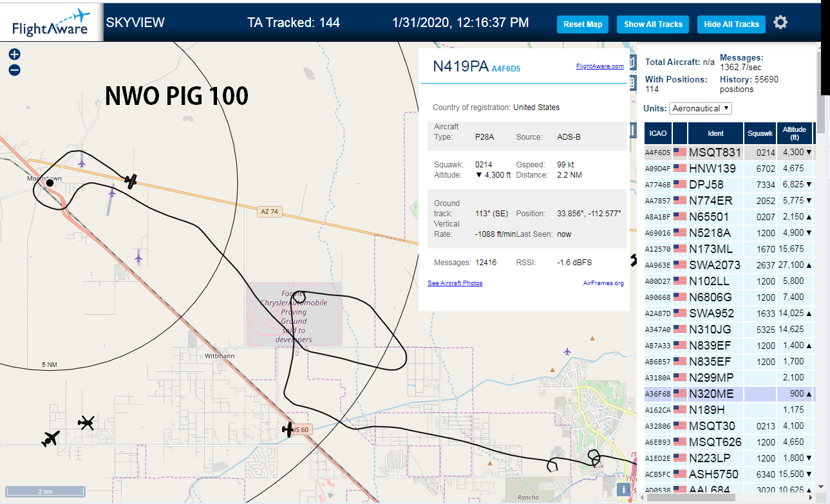The height and width of the screenshot is (504, 830).
Task: Open the map info 'i' button
Action: point(623,489)
